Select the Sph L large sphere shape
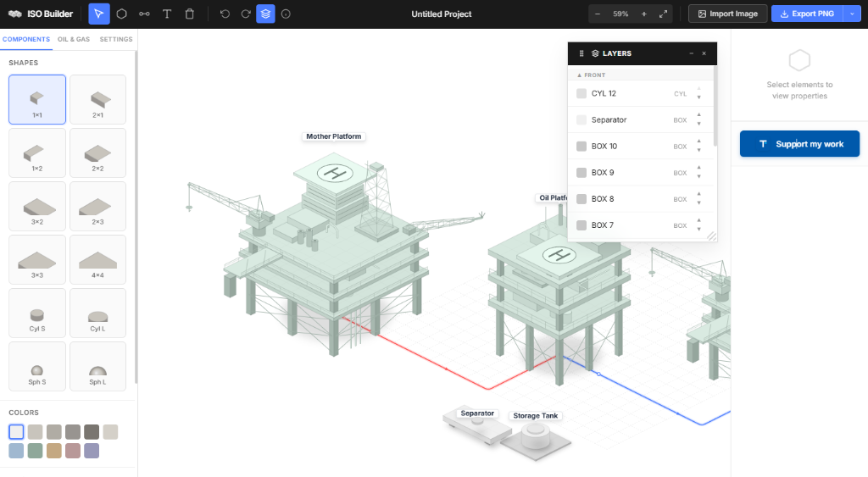Image resolution: width=868 pixels, height=477 pixels. (x=98, y=366)
